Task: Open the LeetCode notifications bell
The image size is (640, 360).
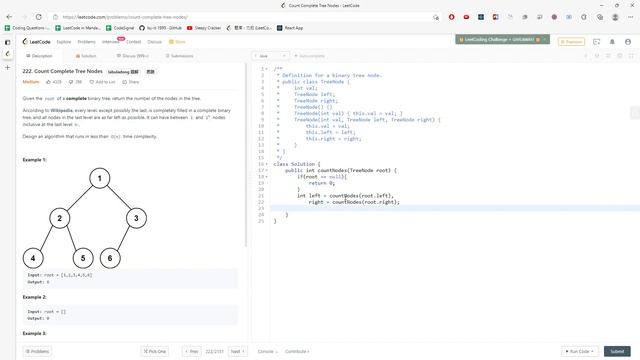Action: tap(612, 42)
